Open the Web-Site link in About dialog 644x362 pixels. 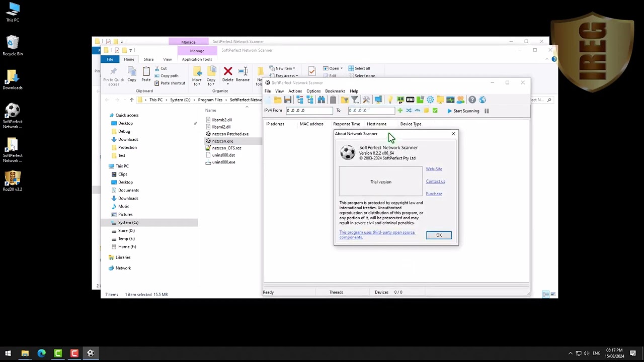434,169
